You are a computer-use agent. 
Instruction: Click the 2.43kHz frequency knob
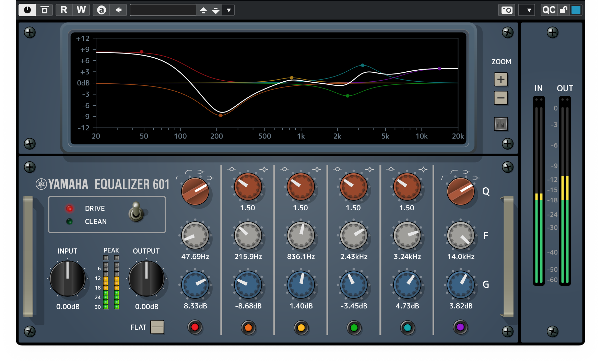[x=354, y=235]
